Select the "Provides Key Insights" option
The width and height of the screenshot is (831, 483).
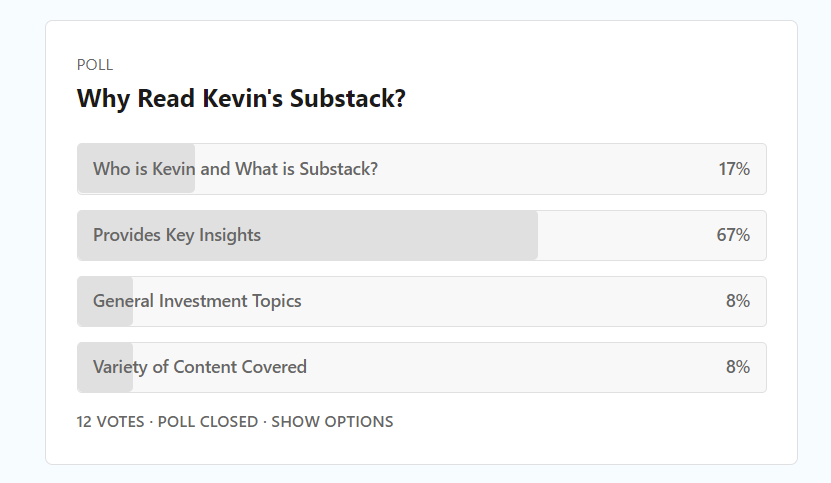[422, 235]
